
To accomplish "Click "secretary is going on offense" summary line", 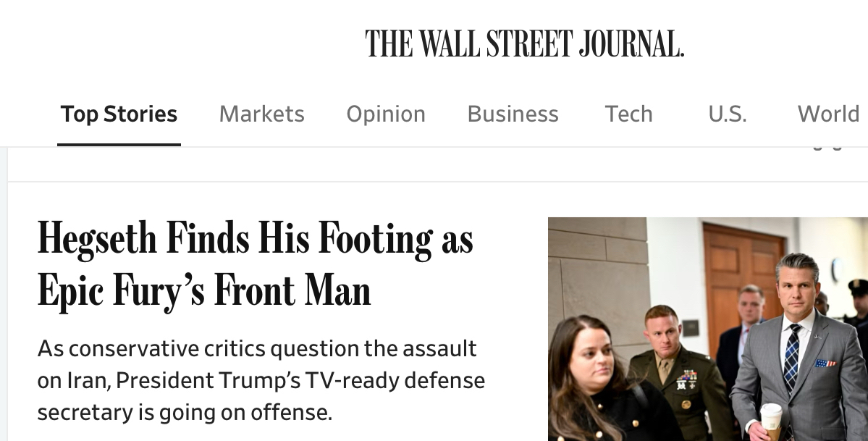I will (185, 412).
